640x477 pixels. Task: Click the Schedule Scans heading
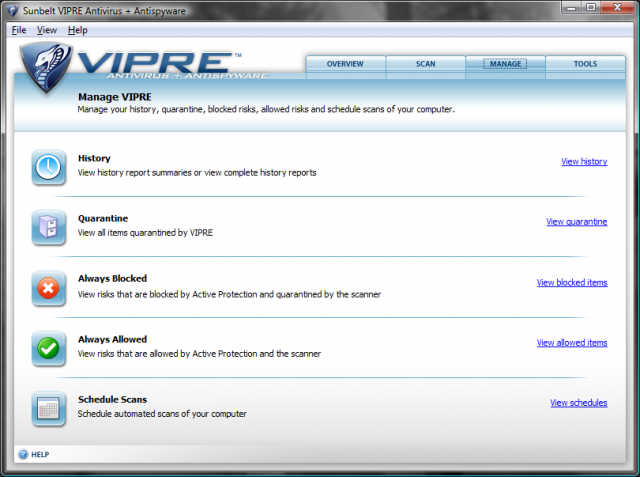(x=112, y=399)
